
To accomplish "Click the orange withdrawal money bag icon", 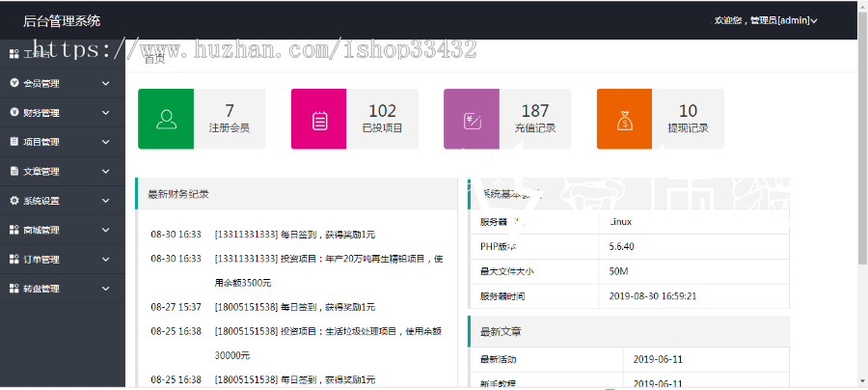I will pos(624,121).
